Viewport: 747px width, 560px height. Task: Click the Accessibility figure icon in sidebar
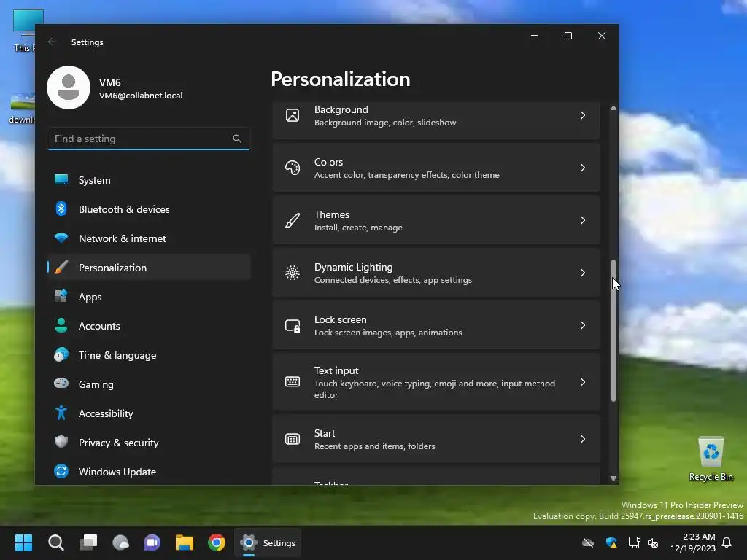[61, 413]
